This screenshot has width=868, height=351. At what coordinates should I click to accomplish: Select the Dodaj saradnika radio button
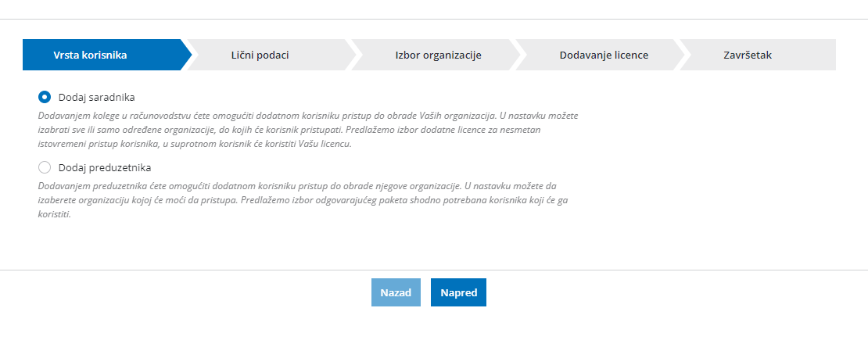[x=45, y=97]
